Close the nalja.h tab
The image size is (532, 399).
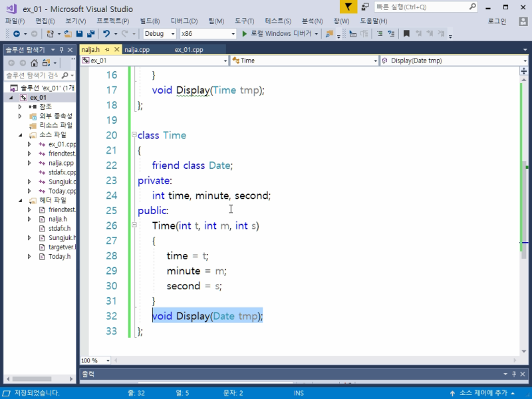pyautogui.click(x=117, y=49)
